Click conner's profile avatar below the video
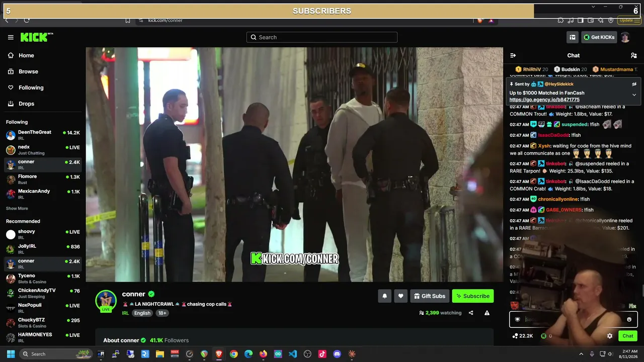The width and height of the screenshot is (644, 362). click(x=106, y=301)
